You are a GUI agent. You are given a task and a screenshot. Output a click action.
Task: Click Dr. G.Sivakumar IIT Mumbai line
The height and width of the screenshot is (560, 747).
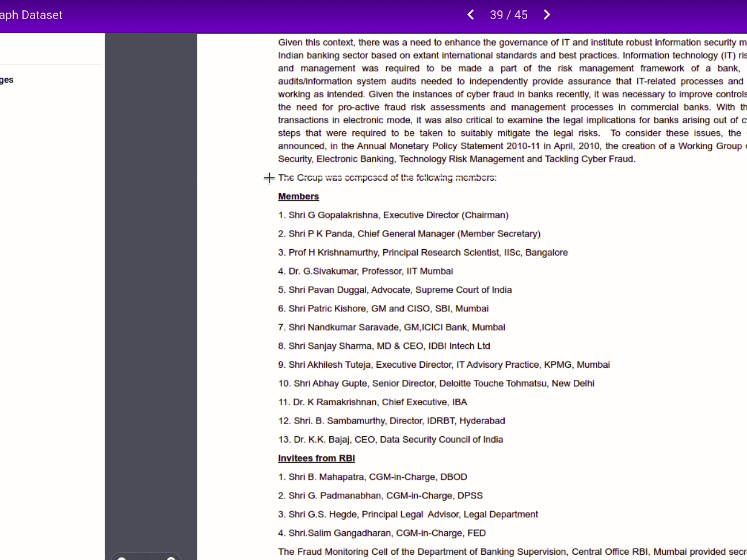coord(365,271)
